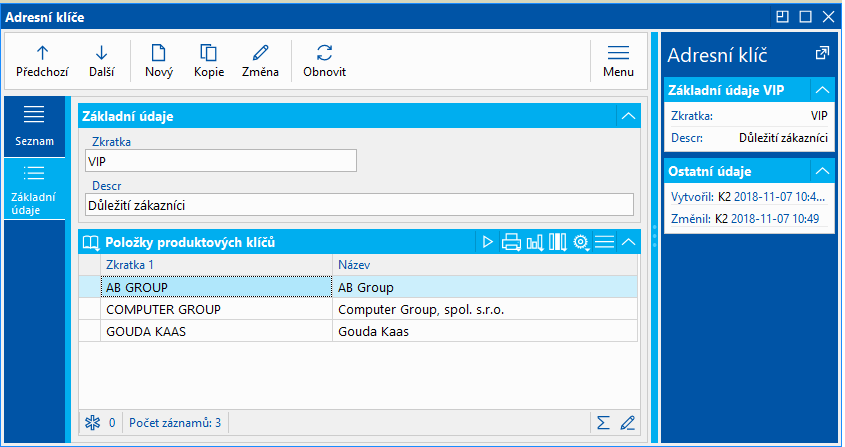Select the AB GROUP row cell

tap(216, 287)
